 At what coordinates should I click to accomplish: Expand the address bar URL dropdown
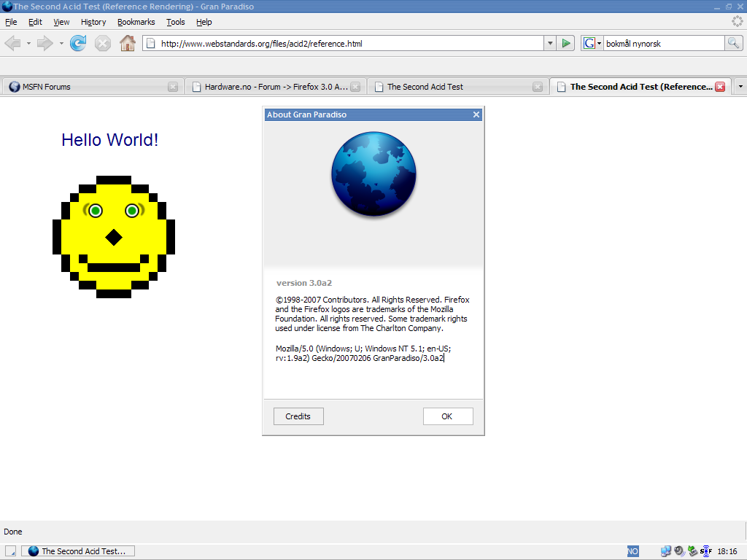(550, 43)
